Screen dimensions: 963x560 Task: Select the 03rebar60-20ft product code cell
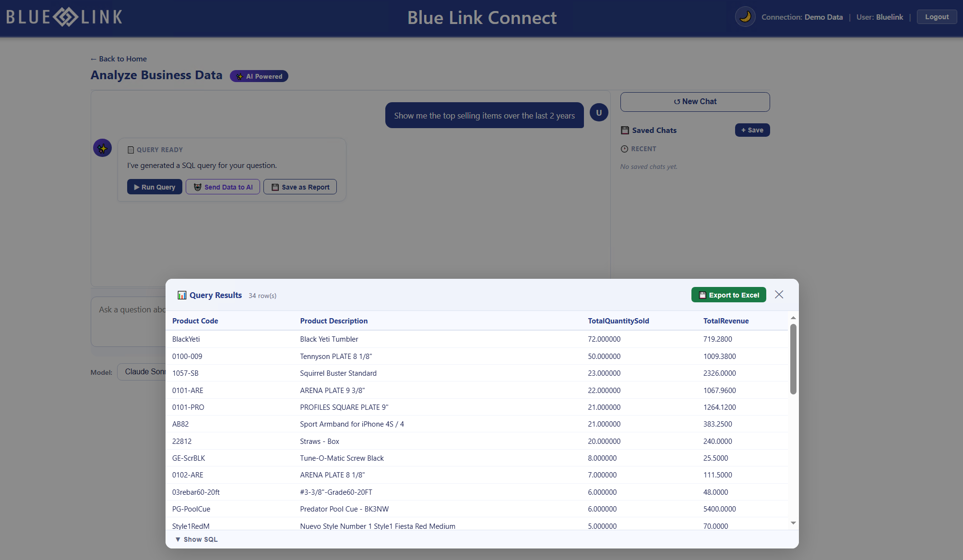pyautogui.click(x=196, y=492)
